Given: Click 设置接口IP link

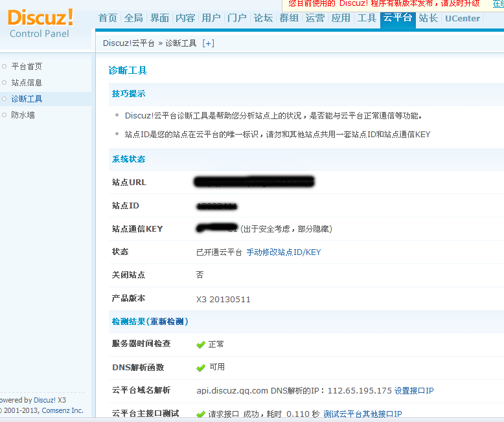Looking at the screenshot, I should coord(414,390).
